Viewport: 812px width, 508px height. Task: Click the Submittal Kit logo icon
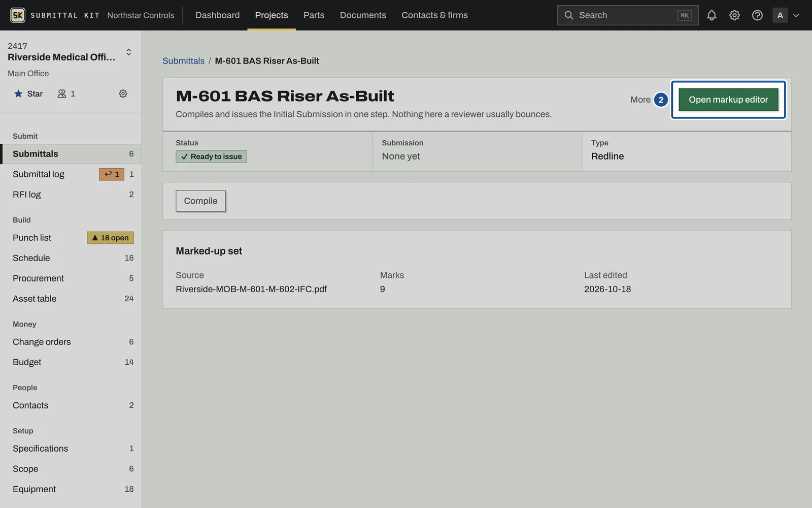click(x=18, y=15)
